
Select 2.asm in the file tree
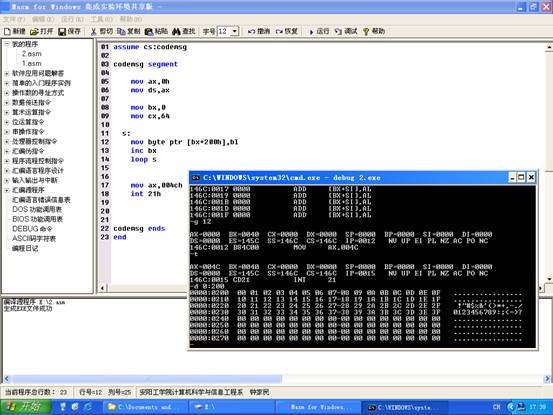pyautogui.click(x=31, y=54)
